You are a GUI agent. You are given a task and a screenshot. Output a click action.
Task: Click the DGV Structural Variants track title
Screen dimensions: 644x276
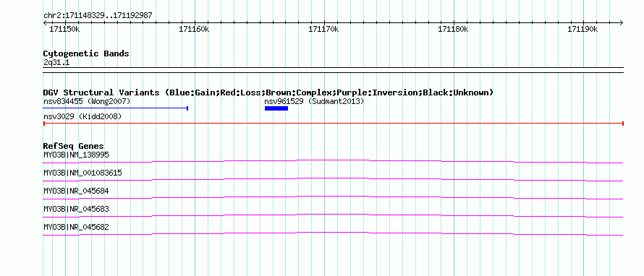268,92
